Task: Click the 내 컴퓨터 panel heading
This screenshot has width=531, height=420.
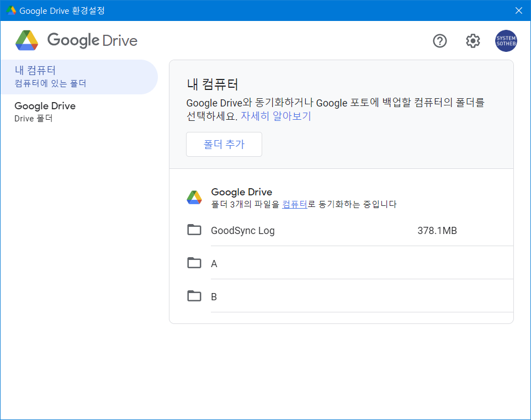Action: (213, 84)
